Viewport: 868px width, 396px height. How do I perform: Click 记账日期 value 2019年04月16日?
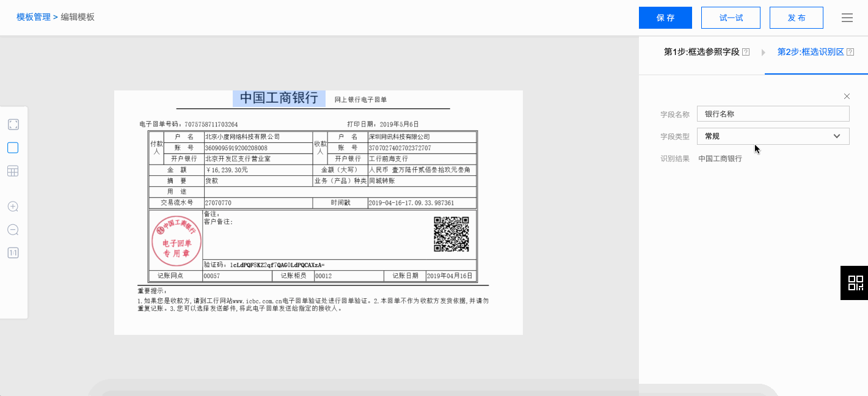click(450, 276)
